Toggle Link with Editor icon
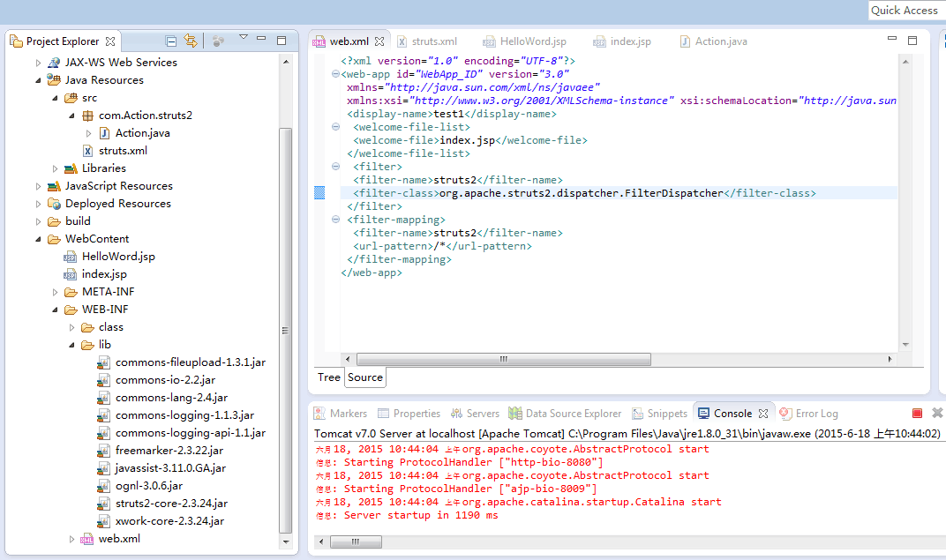 point(191,41)
